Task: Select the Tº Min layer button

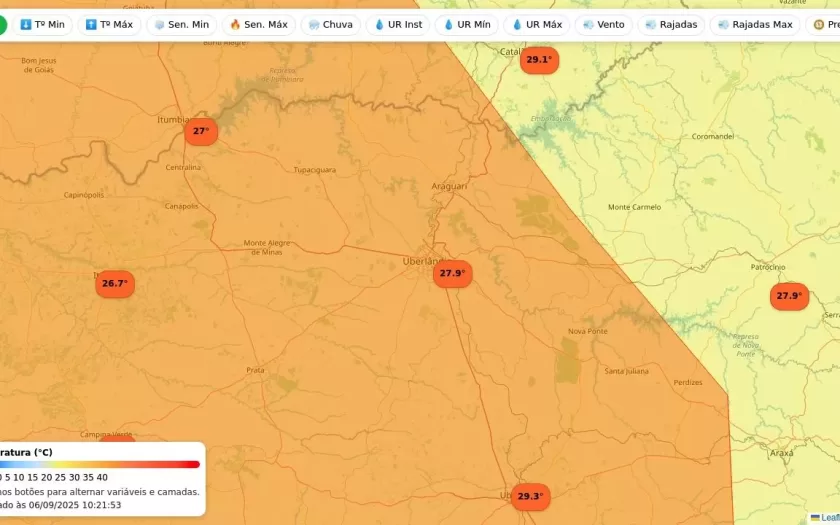Action: coord(42,24)
